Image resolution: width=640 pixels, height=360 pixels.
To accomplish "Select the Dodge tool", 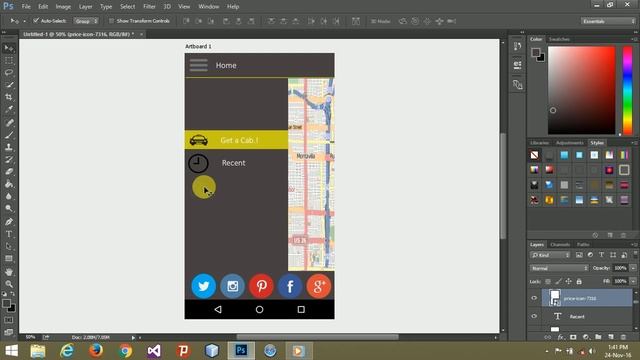I will tap(9, 209).
